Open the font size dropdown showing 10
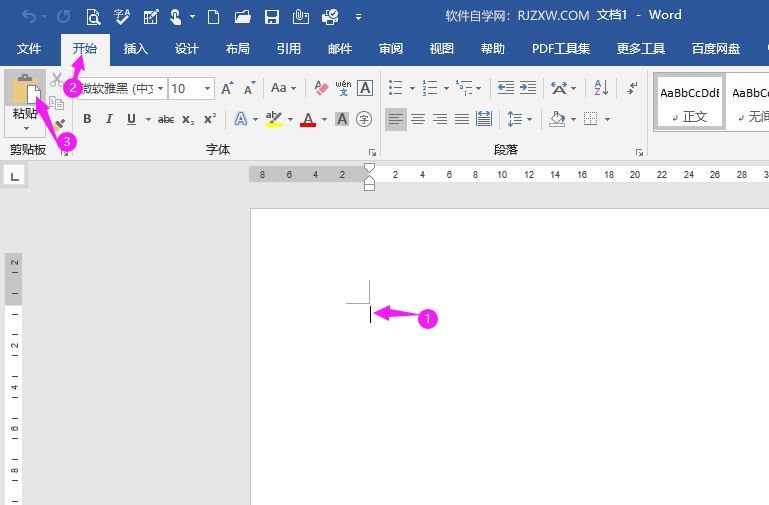The height and width of the screenshot is (505, 769). point(207,89)
